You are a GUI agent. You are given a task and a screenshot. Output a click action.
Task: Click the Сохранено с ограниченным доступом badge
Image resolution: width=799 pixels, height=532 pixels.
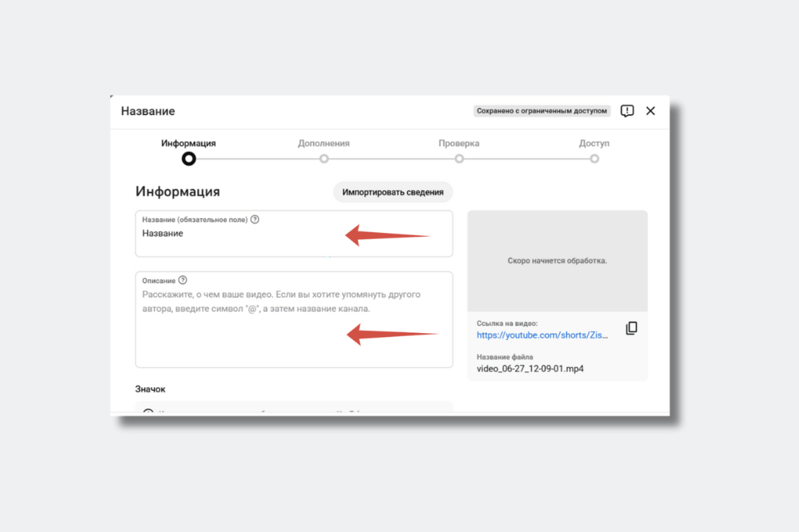tap(541, 111)
